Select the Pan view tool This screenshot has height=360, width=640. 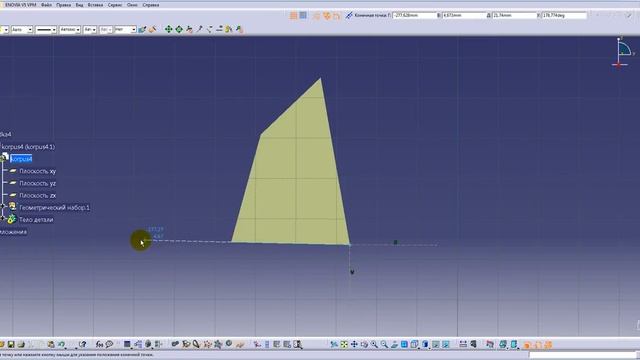click(x=354, y=344)
